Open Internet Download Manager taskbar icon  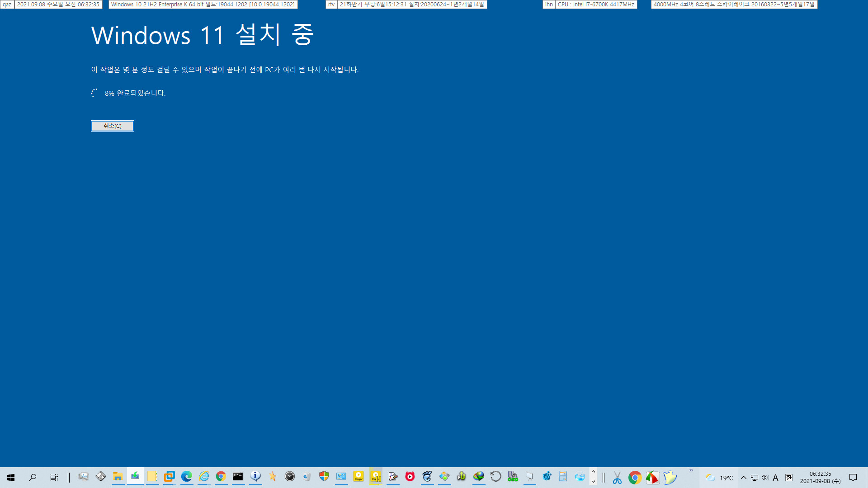479,477
